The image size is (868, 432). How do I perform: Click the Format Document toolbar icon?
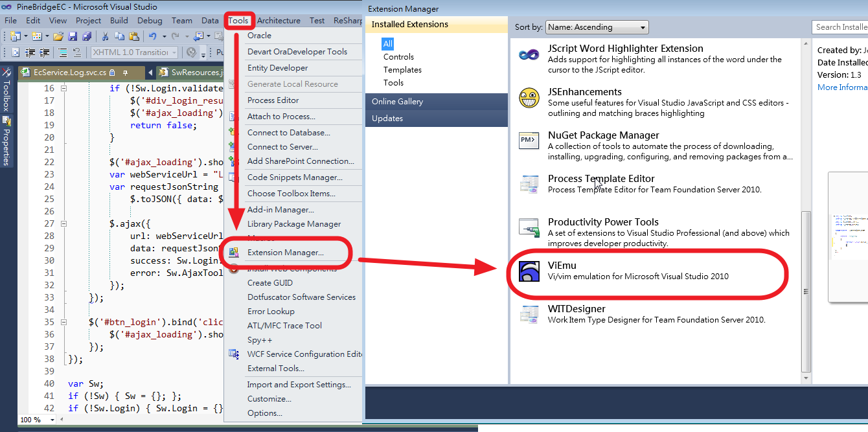click(16, 52)
